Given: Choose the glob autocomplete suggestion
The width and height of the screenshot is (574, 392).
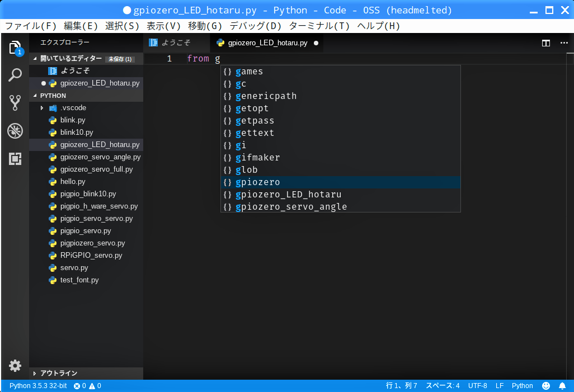Looking at the screenshot, I should 341,170.
